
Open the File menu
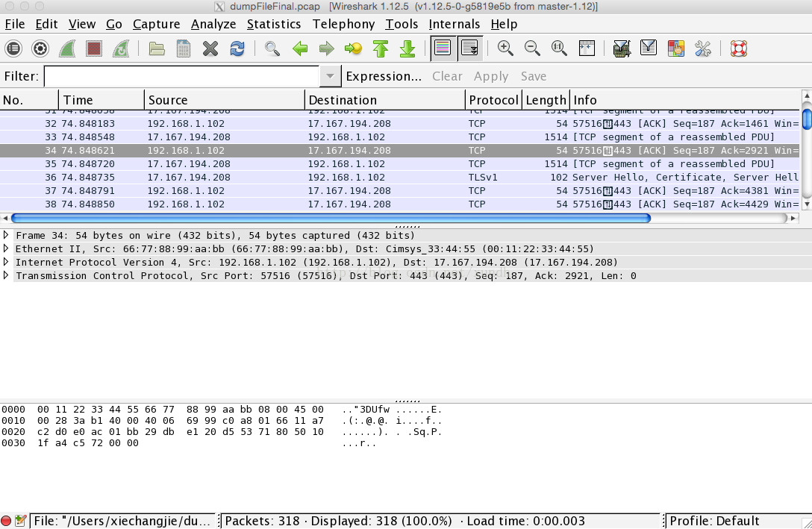(x=14, y=25)
